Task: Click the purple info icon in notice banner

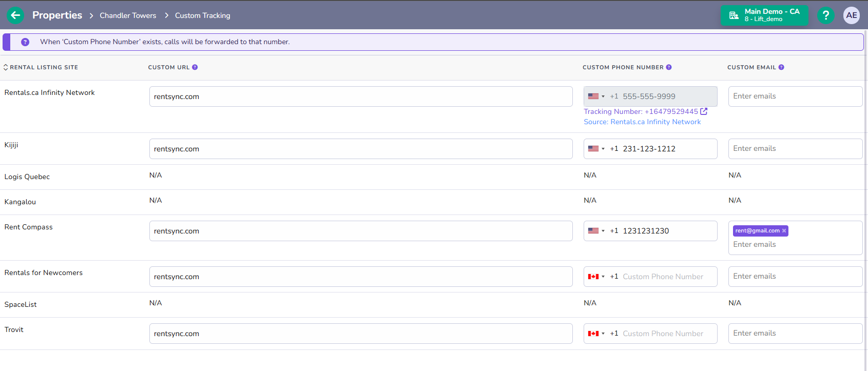Action: pos(25,42)
